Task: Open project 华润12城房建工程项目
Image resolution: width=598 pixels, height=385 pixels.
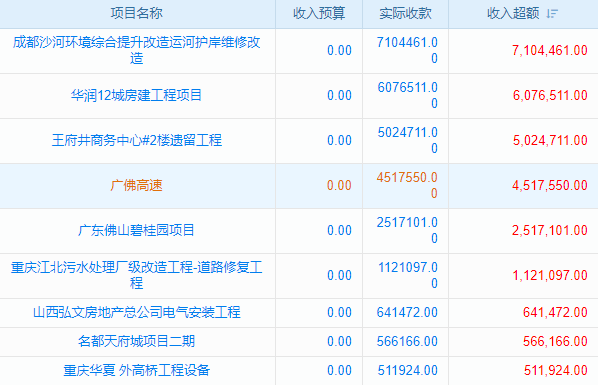Action: coord(137,95)
